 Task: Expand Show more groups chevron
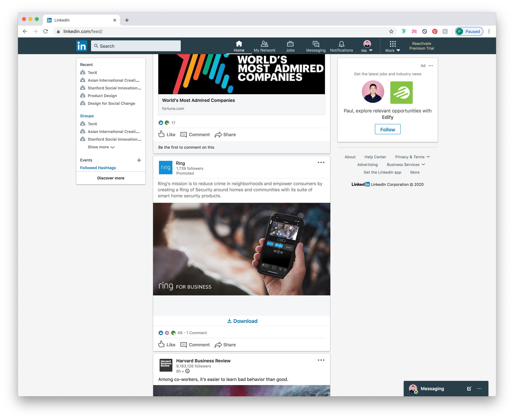tap(101, 147)
